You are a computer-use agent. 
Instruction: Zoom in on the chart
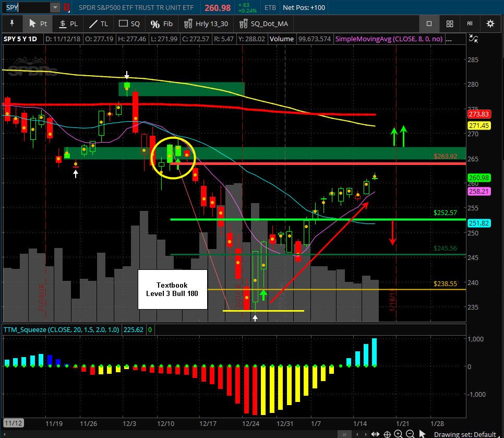point(398,434)
